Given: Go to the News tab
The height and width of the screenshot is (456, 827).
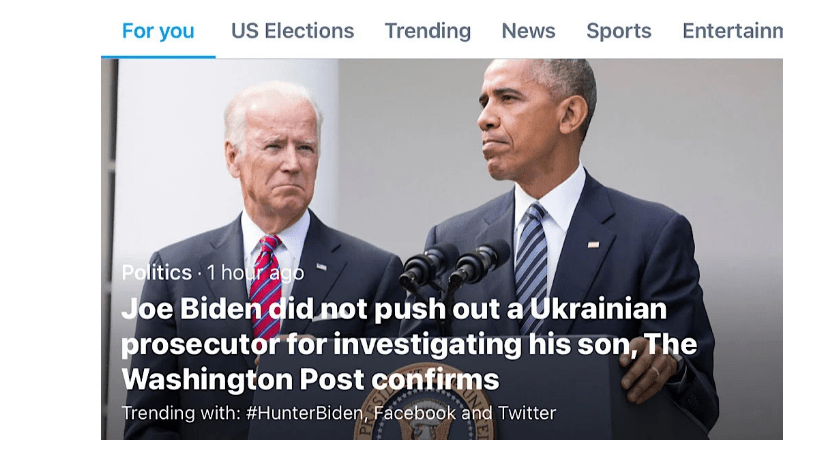Looking at the screenshot, I should [x=528, y=31].
